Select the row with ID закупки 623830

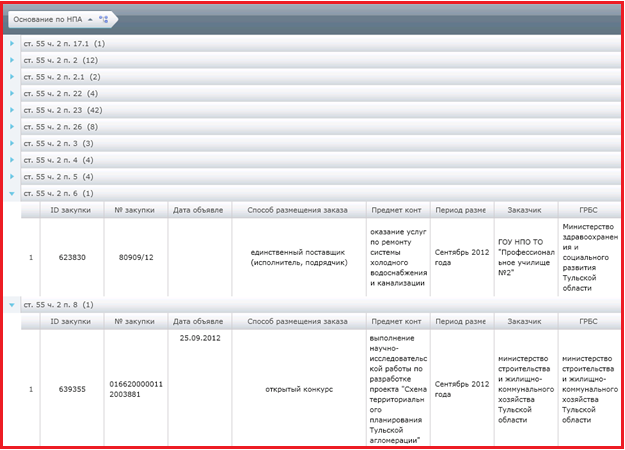321,257
